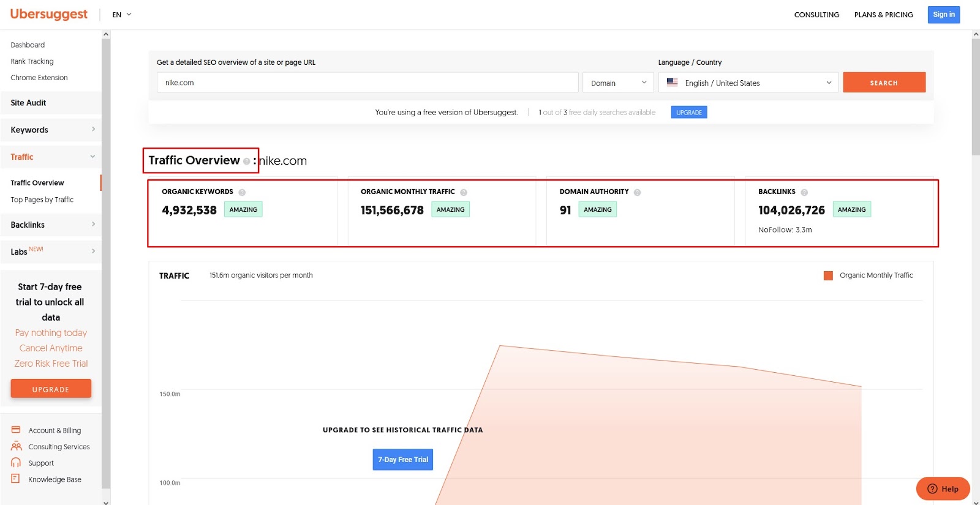Screen dimensions: 980x505
Task: Click the 104,026,726 backlinks value
Action: click(x=791, y=210)
